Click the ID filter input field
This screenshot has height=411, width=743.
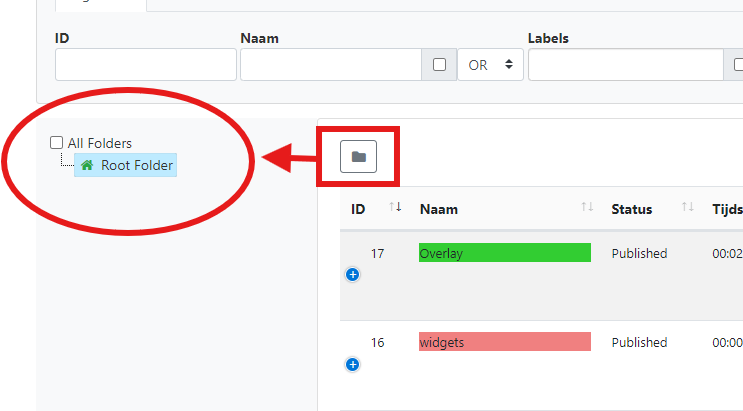(145, 64)
